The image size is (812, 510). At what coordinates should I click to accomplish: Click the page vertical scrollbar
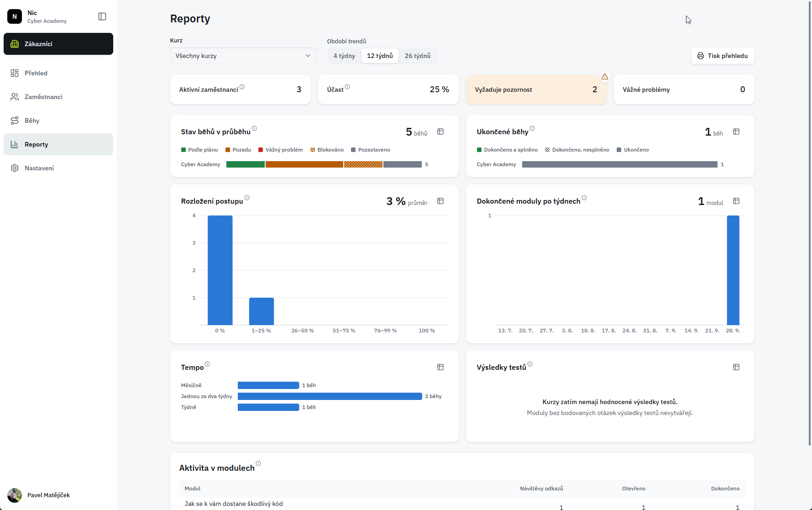810,224
